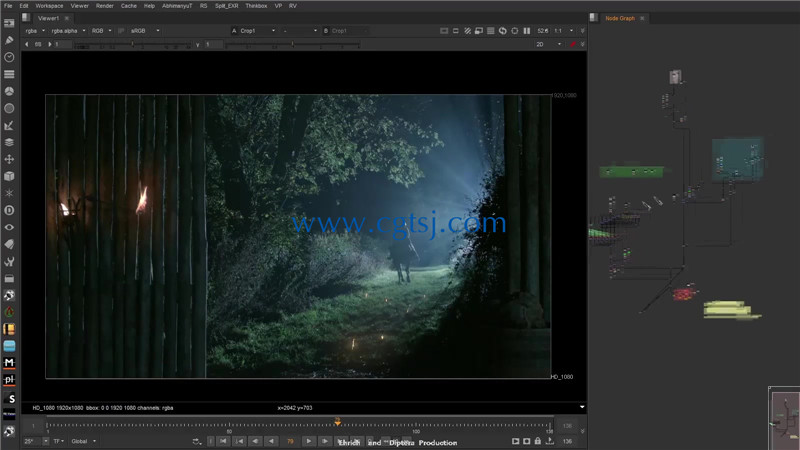Open the Split_EXR menu

pos(227,6)
